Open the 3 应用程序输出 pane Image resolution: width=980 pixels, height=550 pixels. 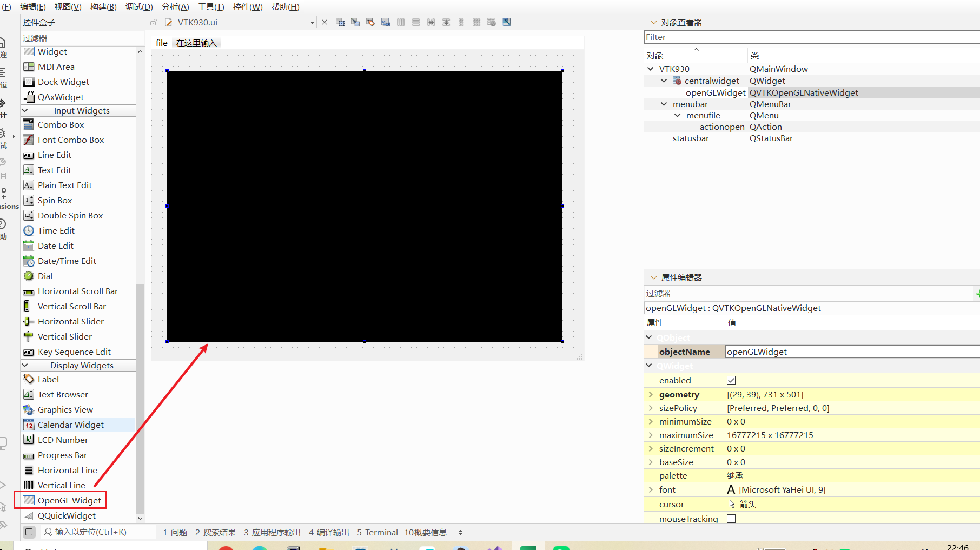pyautogui.click(x=272, y=532)
